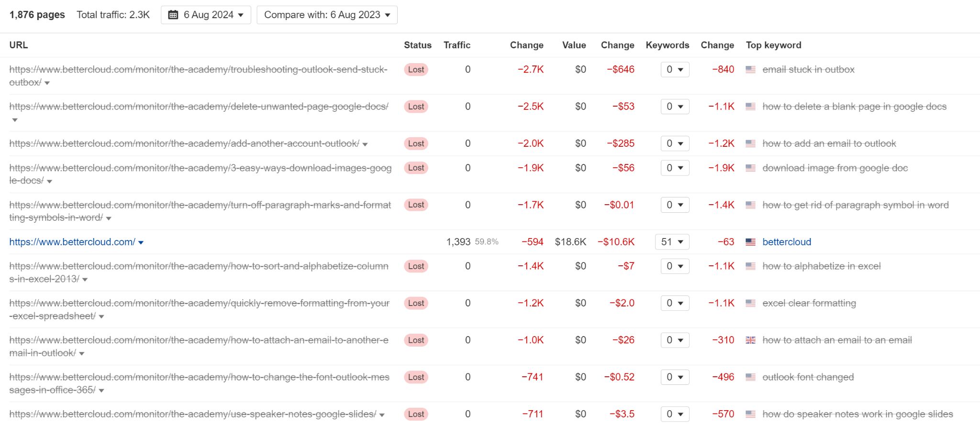Sort the table by the Value column

pyautogui.click(x=573, y=45)
